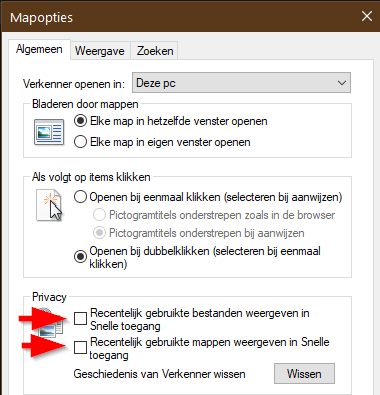
Task: Select the Algemeen tab
Action: tap(39, 49)
